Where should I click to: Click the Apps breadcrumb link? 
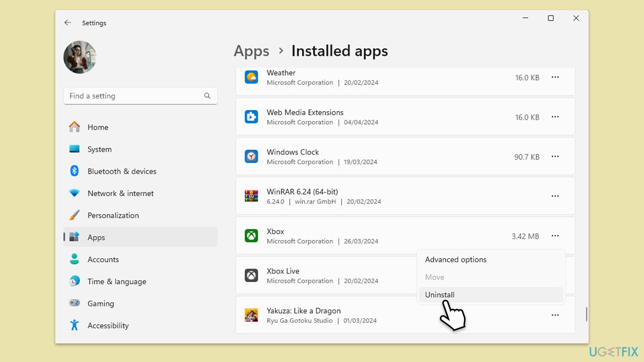point(251,51)
